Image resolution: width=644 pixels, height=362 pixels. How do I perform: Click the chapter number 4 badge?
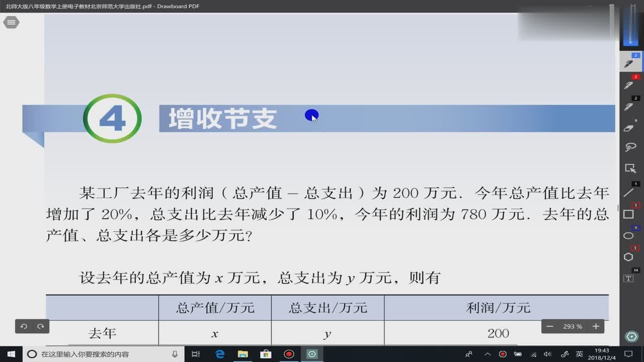[x=112, y=119]
